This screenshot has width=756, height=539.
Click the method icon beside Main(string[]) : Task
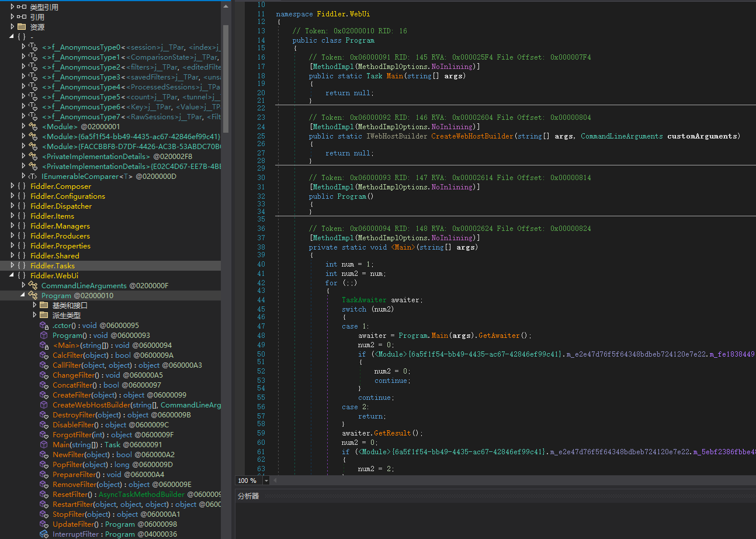(44, 445)
